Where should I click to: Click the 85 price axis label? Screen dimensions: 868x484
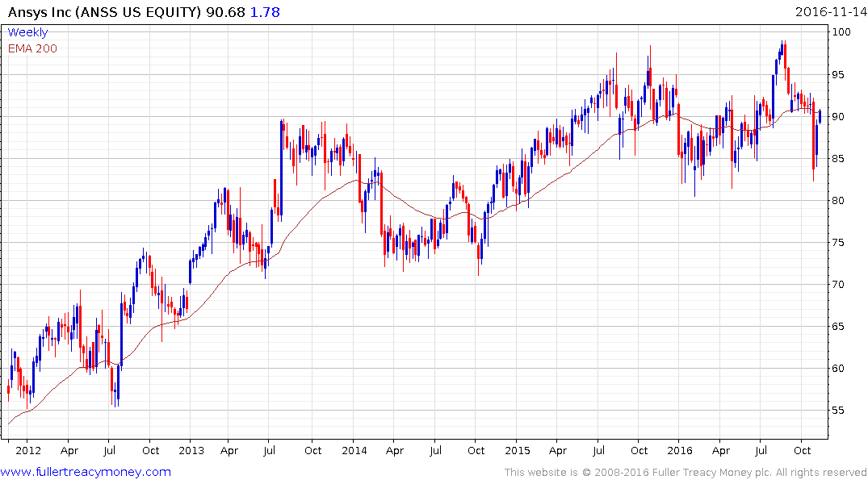pos(838,159)
